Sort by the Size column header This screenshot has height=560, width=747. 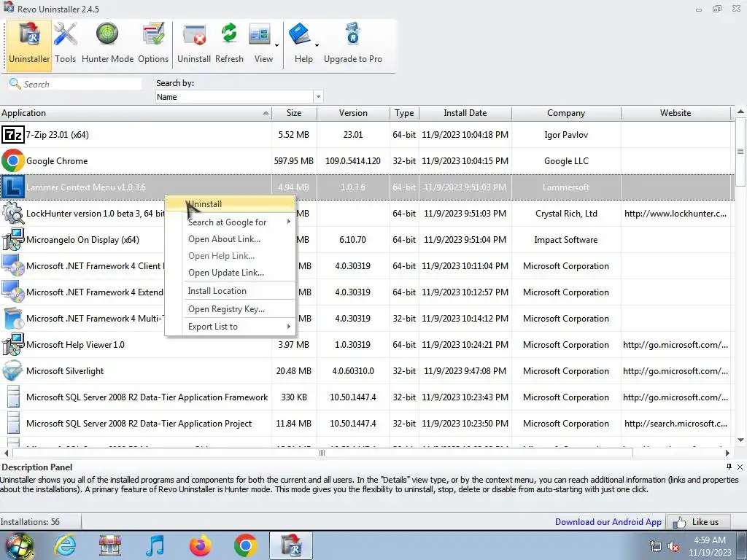coord(294,113)
